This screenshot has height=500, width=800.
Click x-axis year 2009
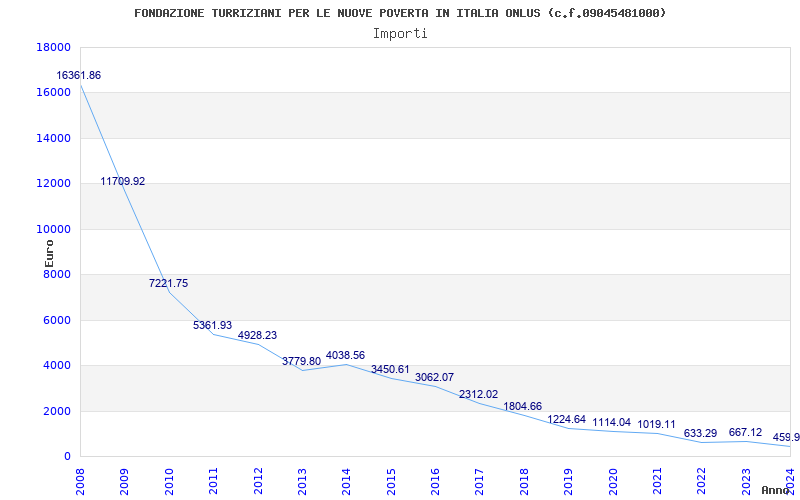pyautogui.click(x=124, y=482)
